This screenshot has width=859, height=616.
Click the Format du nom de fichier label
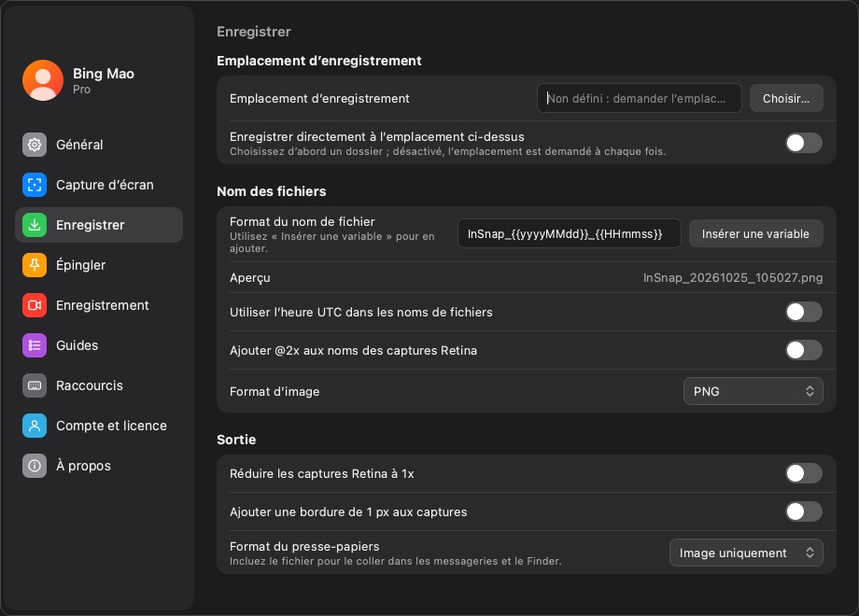tap(303, 222)
